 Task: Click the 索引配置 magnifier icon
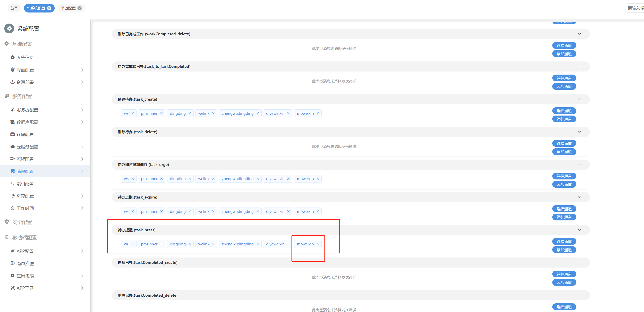pyautogui.click(x=12, y=183)
